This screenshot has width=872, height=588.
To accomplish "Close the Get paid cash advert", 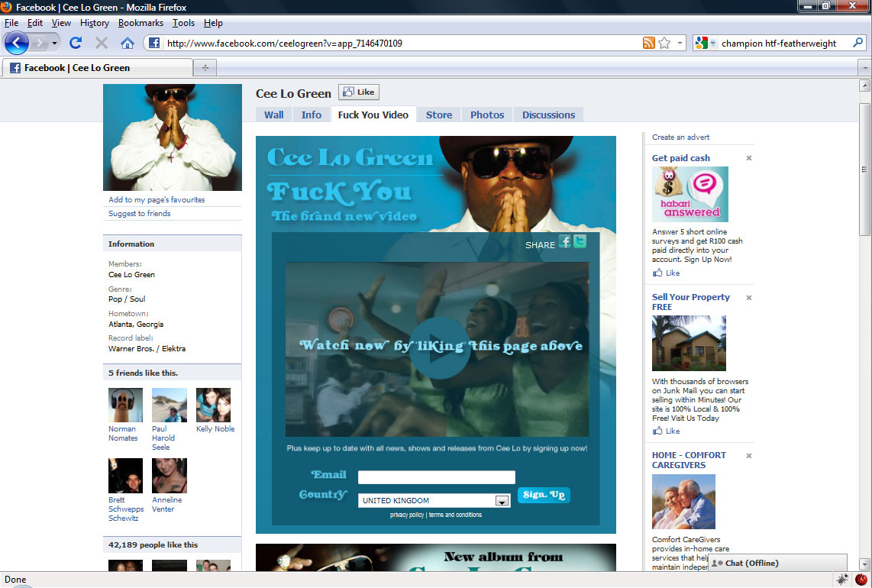I will pos(748,158).
